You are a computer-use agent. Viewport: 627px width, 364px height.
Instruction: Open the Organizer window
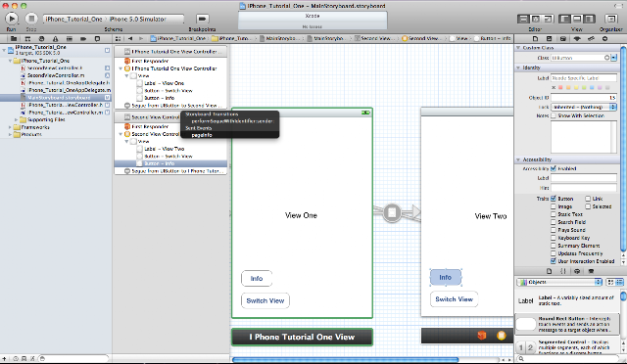(611, 19)
